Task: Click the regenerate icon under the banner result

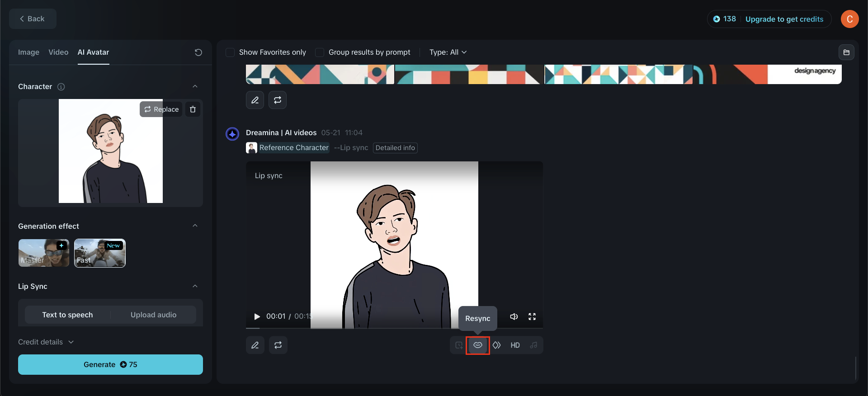Action: [278, 100]
